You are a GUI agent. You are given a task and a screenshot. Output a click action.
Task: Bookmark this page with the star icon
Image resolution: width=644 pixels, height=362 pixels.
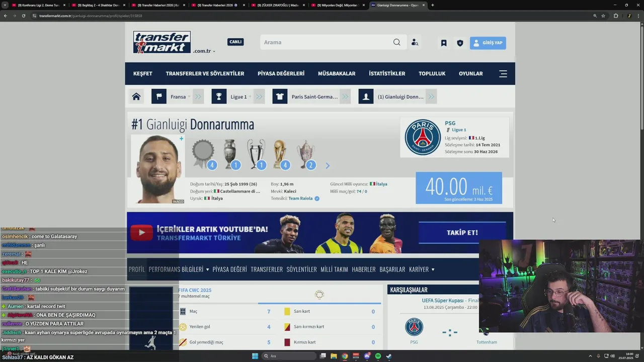point(603,16)
